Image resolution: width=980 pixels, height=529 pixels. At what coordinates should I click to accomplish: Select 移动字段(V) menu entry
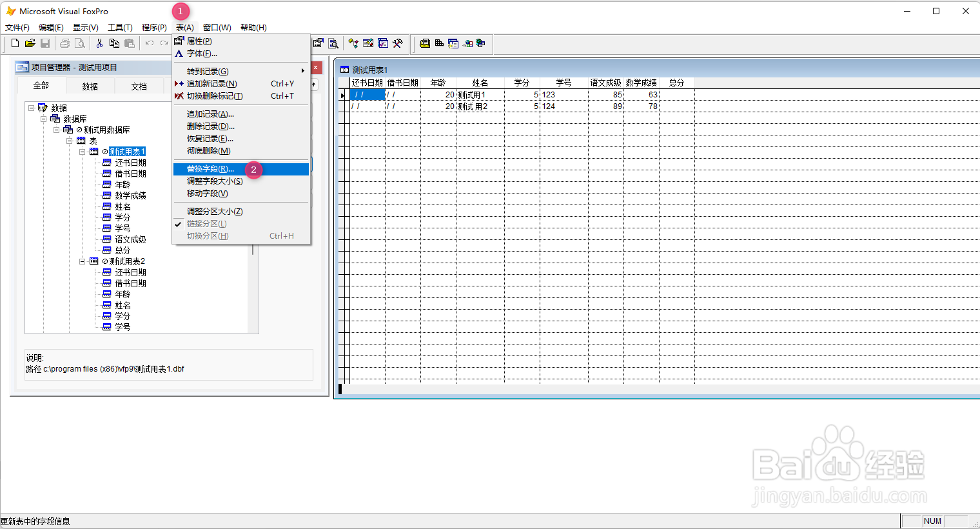point(241,193)
